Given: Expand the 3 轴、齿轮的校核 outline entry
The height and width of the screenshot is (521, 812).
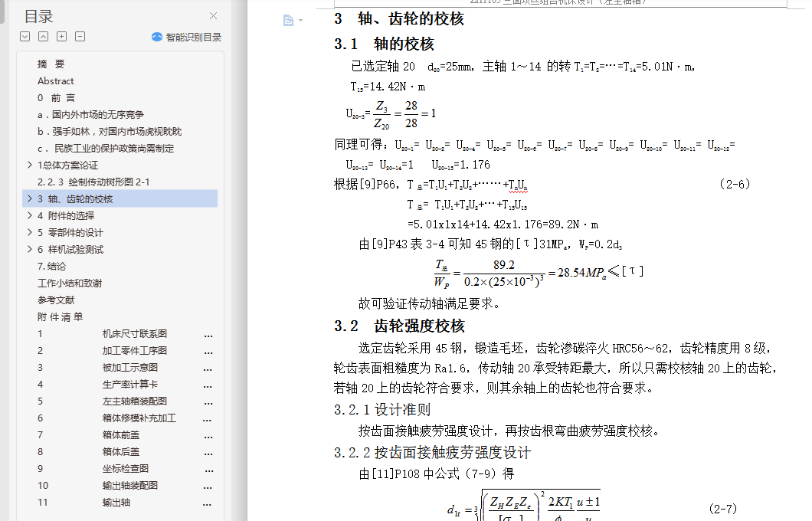Looking at the screenshot, I should point(30,198).
